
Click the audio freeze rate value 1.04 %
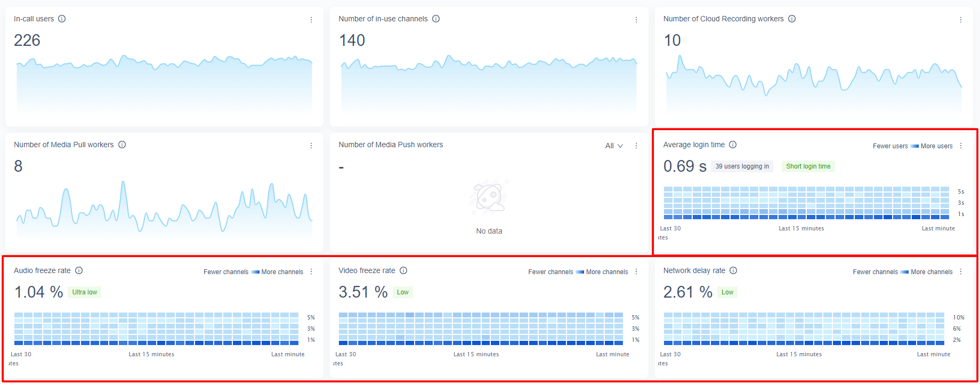[38, 292]
